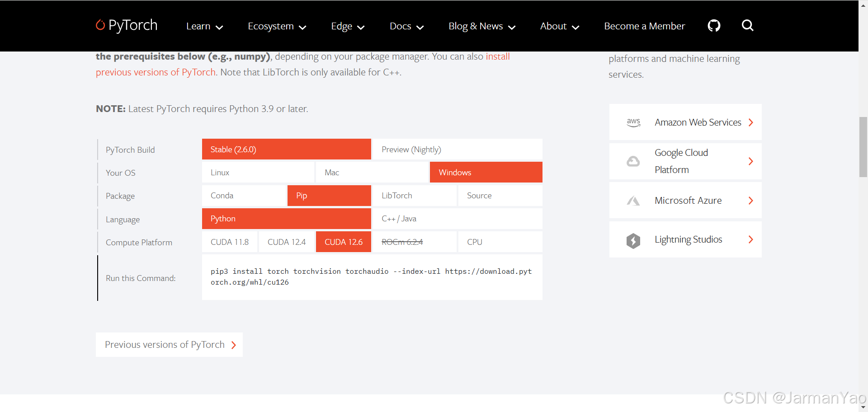Click the arrow beside Google Cloud Platform
The width and height of the screenshot is (868, 412).
[x=751, y=161]
